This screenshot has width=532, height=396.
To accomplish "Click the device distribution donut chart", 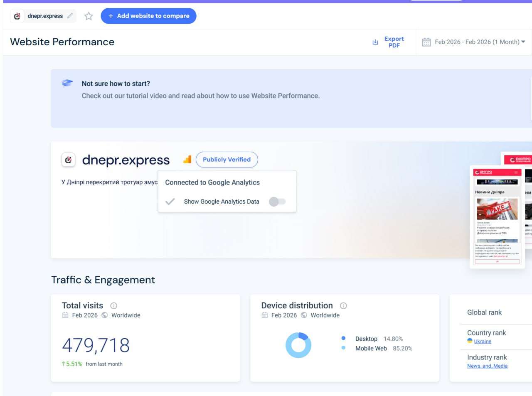I will pos(298,345).
